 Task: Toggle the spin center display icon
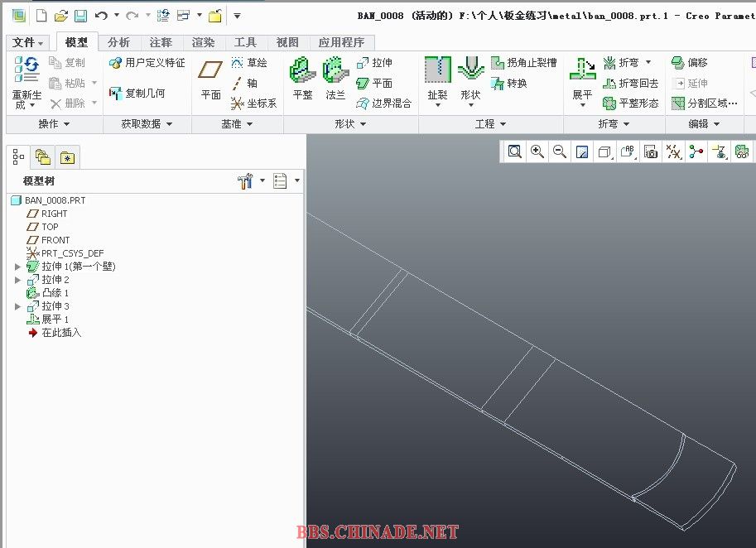pyautogui.click(x=696, y=151)
